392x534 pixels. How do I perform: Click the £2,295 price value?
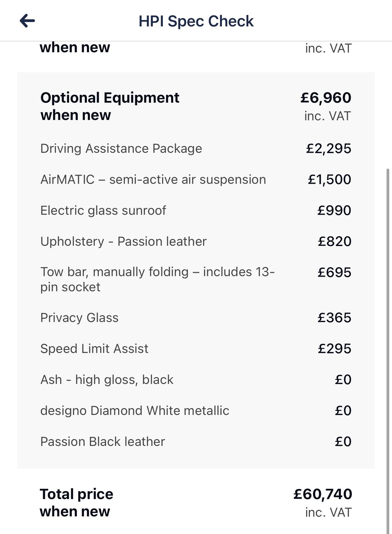(328, 149)
